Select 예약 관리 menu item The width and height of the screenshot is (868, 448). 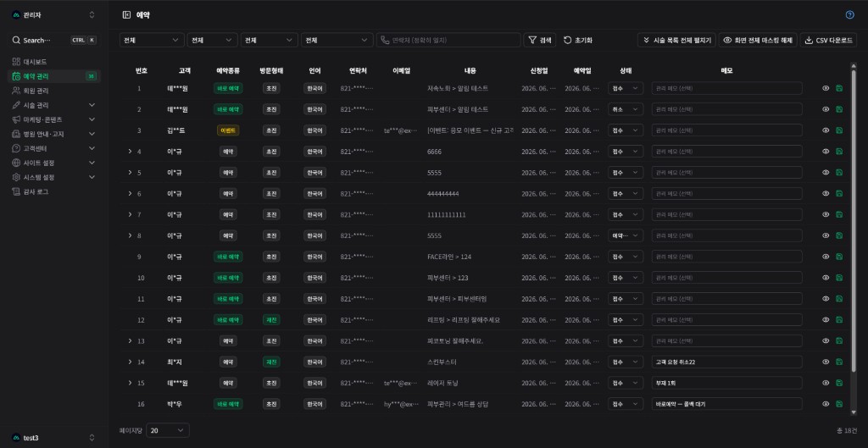coord(53,76)
